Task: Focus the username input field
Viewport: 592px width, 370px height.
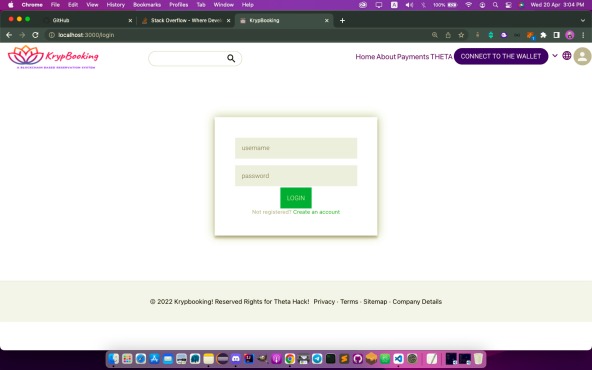Action: point(296,148)
